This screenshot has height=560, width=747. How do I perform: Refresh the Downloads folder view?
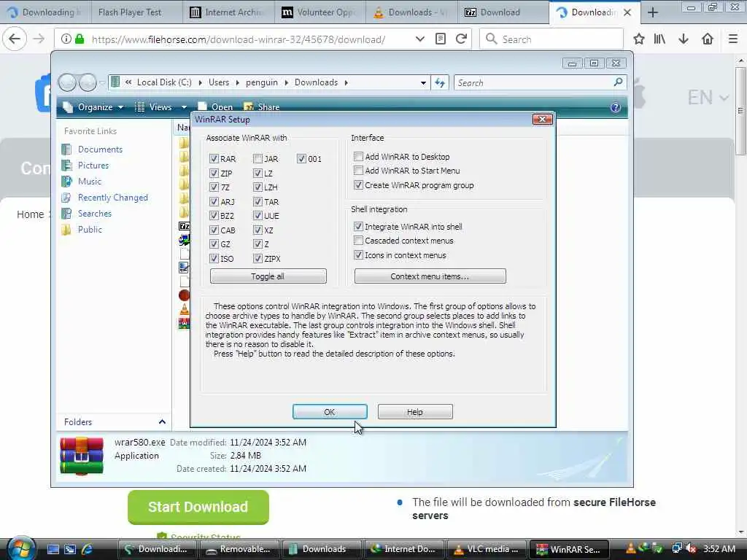point(440,83)
